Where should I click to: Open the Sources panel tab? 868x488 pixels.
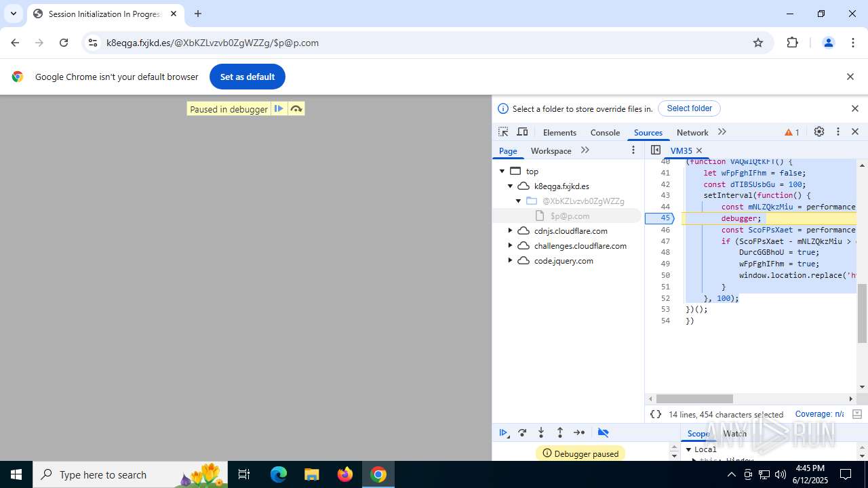coord(648,133)
